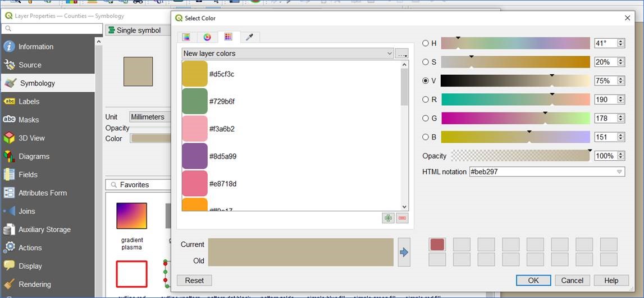Viewport: 644px width, 298px height.
Task: Select the H hue radio button
Action: (426, 43)
